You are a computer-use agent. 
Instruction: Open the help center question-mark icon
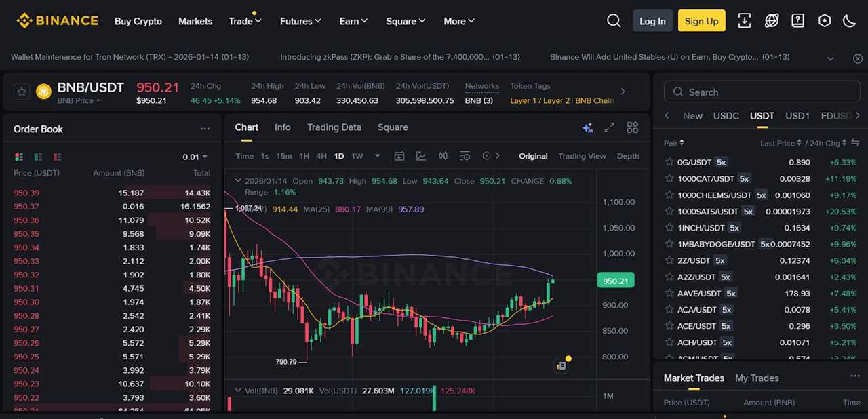tap(797, 20)
